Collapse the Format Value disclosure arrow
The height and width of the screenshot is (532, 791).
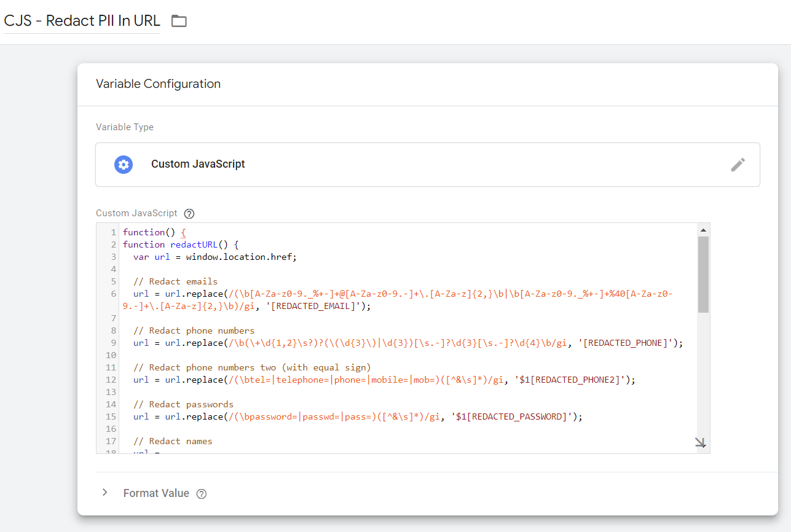point(104,492)
